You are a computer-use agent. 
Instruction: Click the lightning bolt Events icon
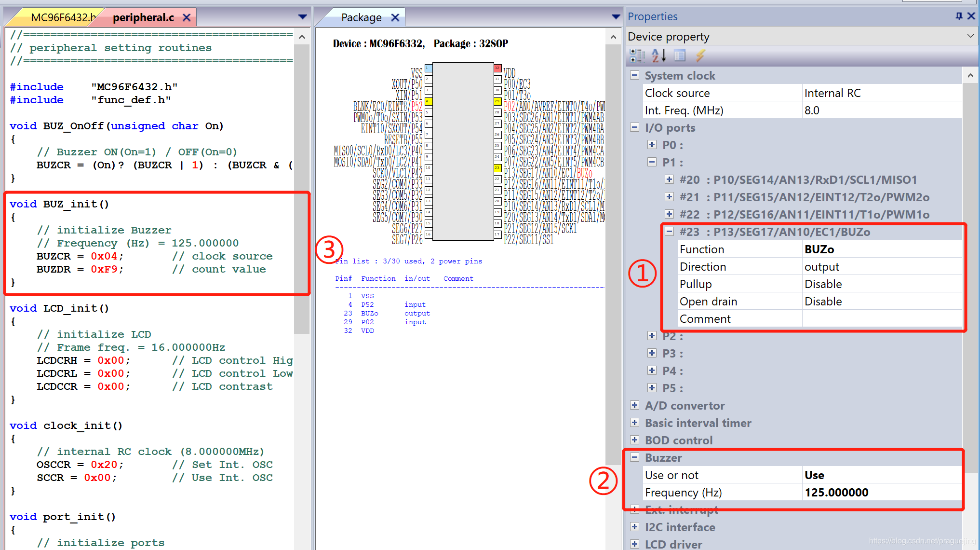click(x=700, y=56)
